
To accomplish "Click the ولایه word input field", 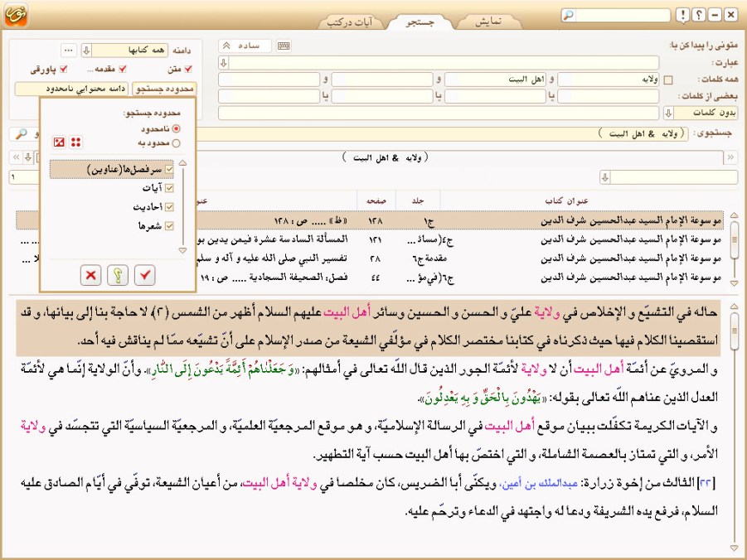I will pyautogui.click(x=609, y=80).
